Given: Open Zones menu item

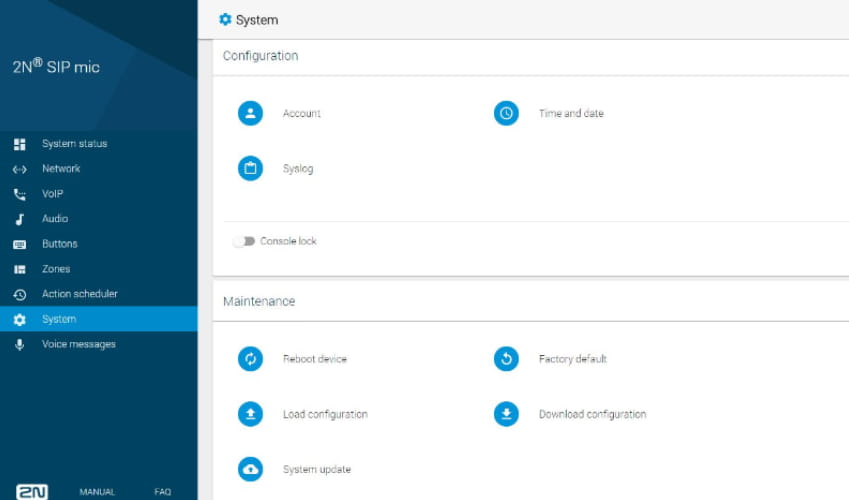Looking at the screenshot, I should (x=99, y=269).
